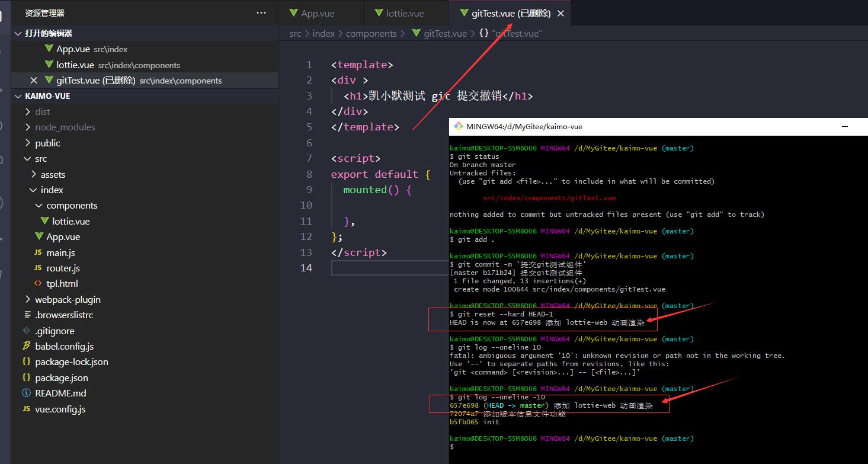Select lottie.vue in open editors list

point(145,65)
